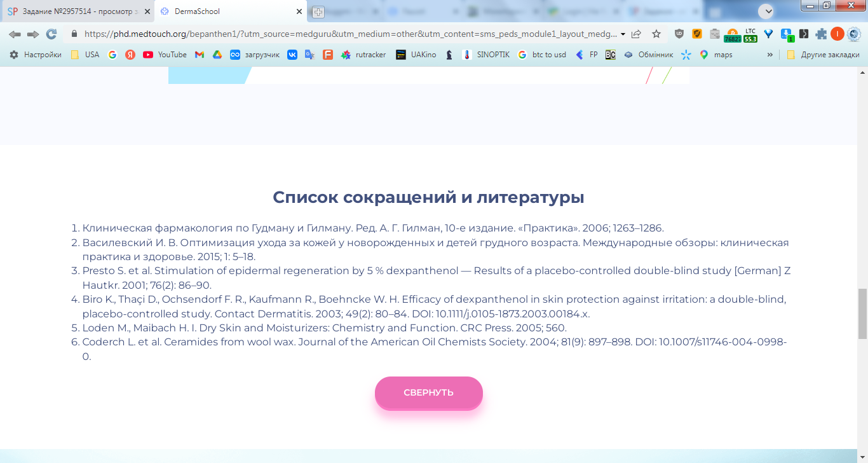Screen dimensions: 868x463
Task: Open the blue funnel extension icon
Action: click(768, 34)
